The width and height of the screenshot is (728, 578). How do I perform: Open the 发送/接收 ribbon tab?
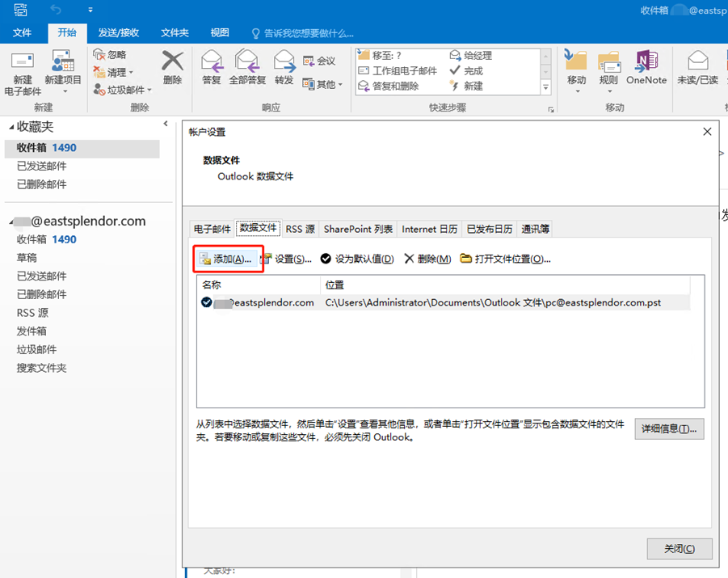[118, 32]
